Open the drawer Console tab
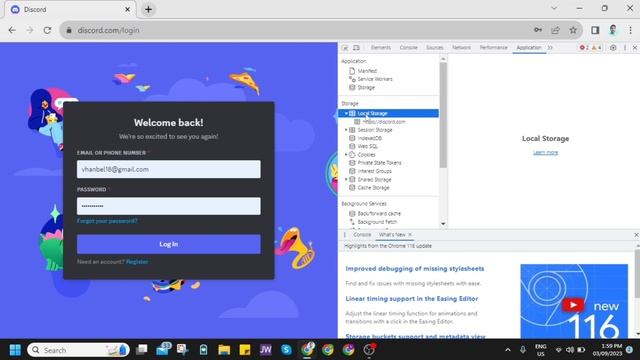This screenshot has width=640, height=360. tap(362, 235)
